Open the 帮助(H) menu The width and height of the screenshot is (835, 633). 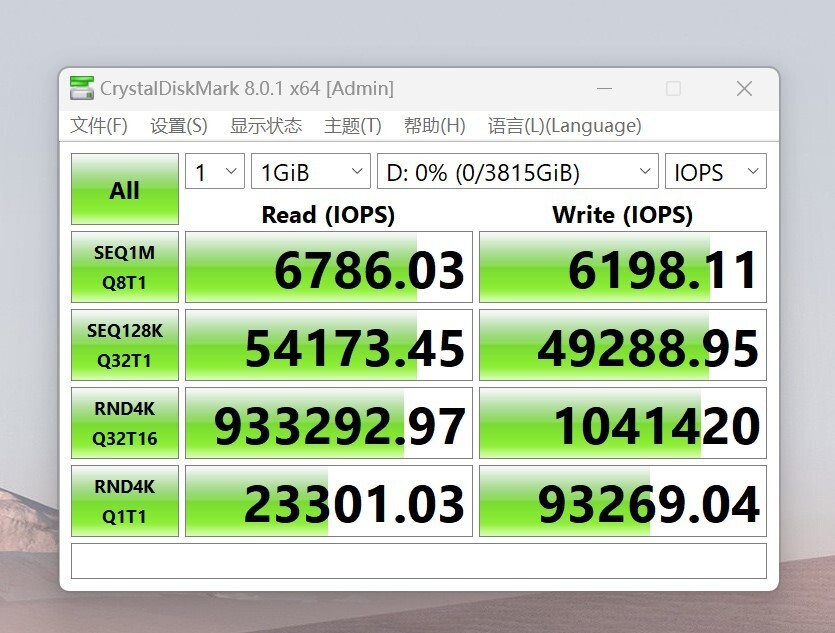[435, 126]
